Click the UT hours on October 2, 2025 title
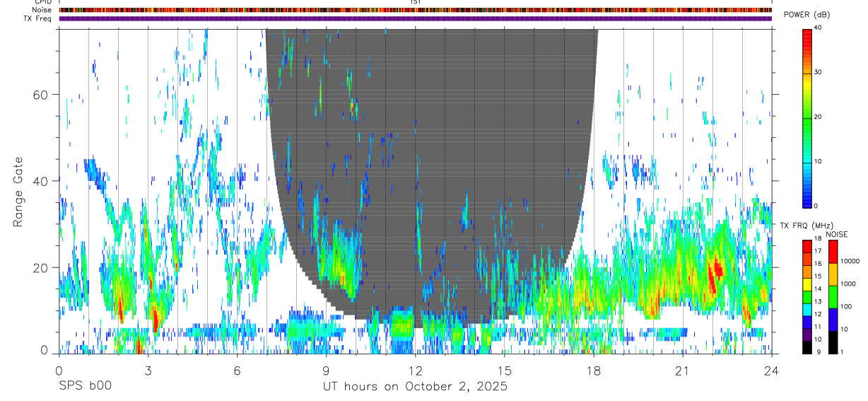 coord(415,387)
